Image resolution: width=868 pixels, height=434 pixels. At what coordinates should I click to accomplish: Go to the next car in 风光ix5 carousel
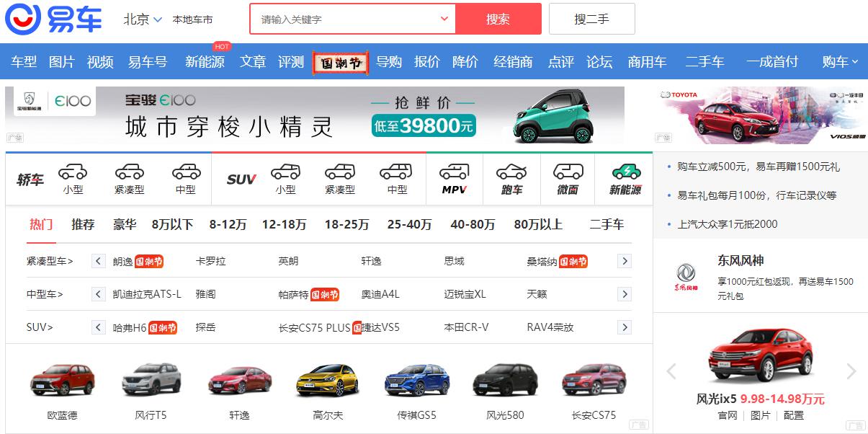(851, 371)
